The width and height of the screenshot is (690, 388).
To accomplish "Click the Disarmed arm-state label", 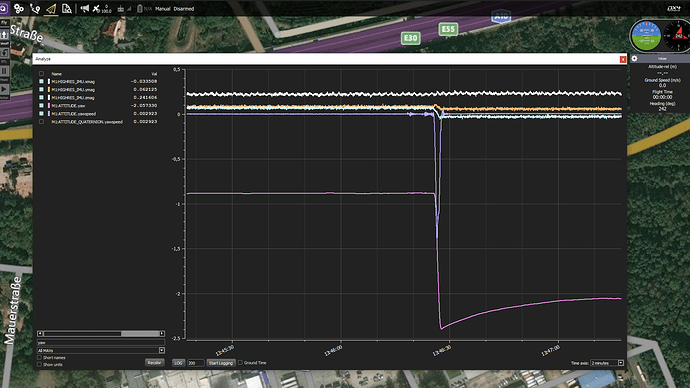I will pyautogui.click(x=184, y=9).
